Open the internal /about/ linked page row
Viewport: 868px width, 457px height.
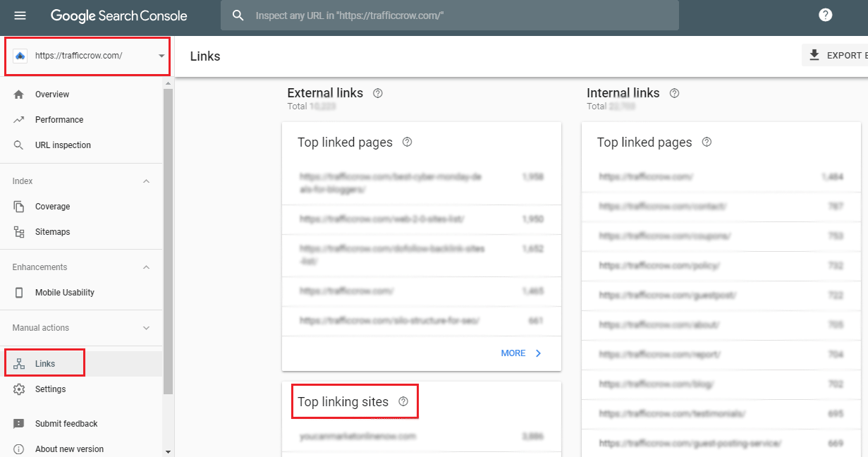[721, 325]
